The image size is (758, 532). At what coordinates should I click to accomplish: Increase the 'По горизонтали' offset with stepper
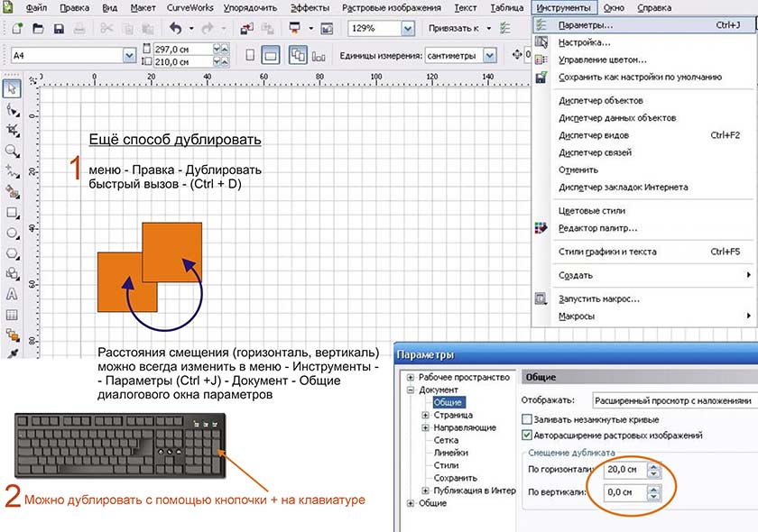click(x=654, y=465)
